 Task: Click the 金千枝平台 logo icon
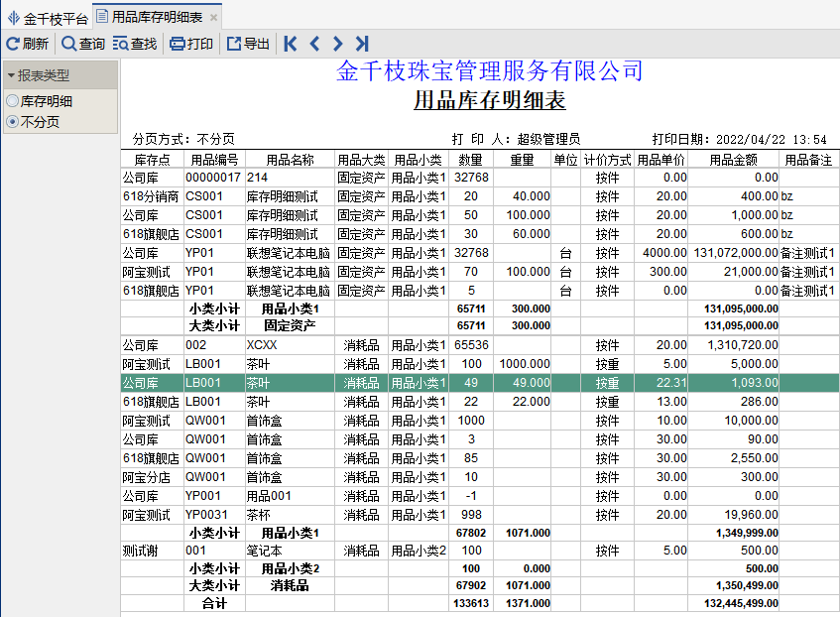pyautogui.click(x=14, y=18)
